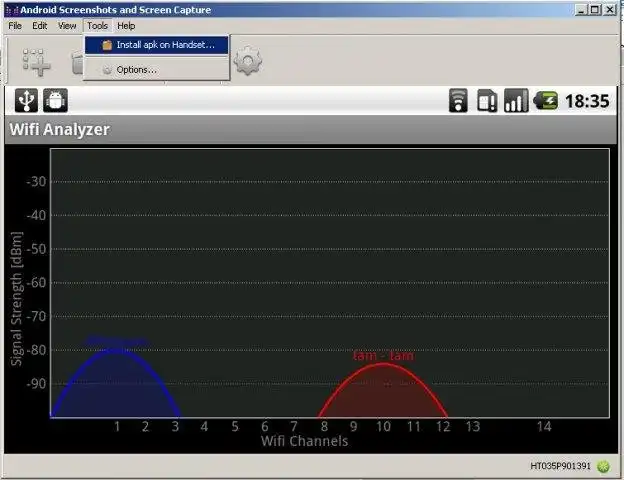
Task: Click the small gear icon beside Options
Action: click(x=107, y=70)
